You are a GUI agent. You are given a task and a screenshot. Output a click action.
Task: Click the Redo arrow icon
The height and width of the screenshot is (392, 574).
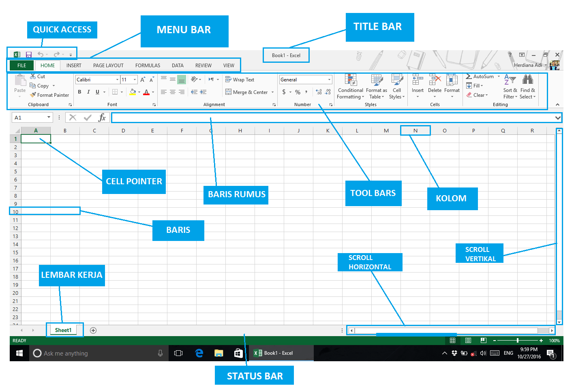[x=57, y=54]
